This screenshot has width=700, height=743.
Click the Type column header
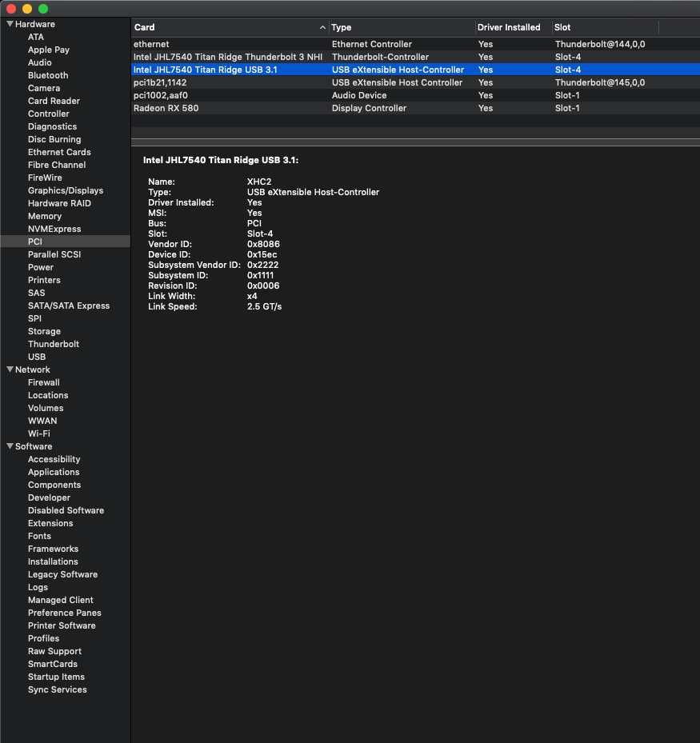(x=400, y=27)
